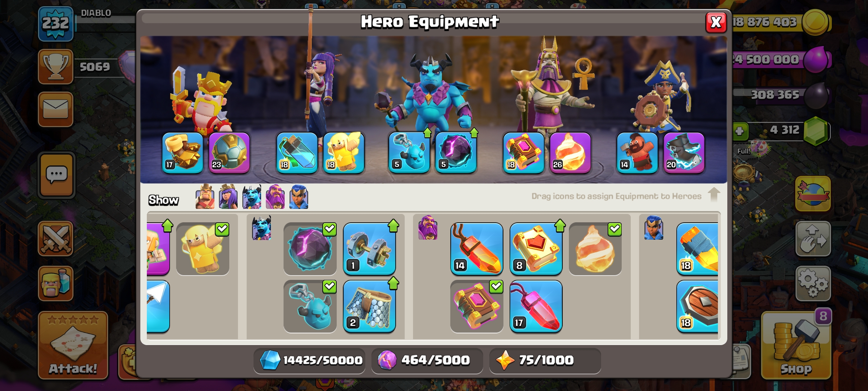Image resolution: width=868 pixels, height=391 pixels.
Task: Open the mail envelope inbox
Action: pos(56,109)
